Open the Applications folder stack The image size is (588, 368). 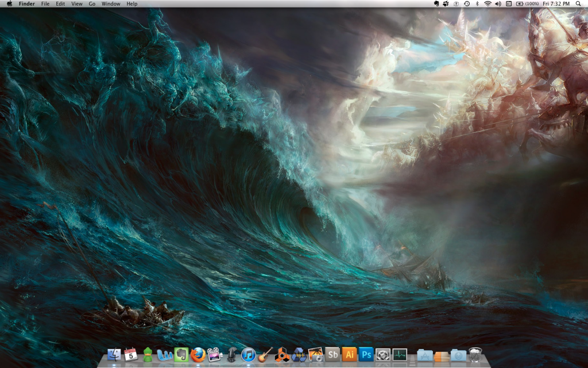pos(425,355)
